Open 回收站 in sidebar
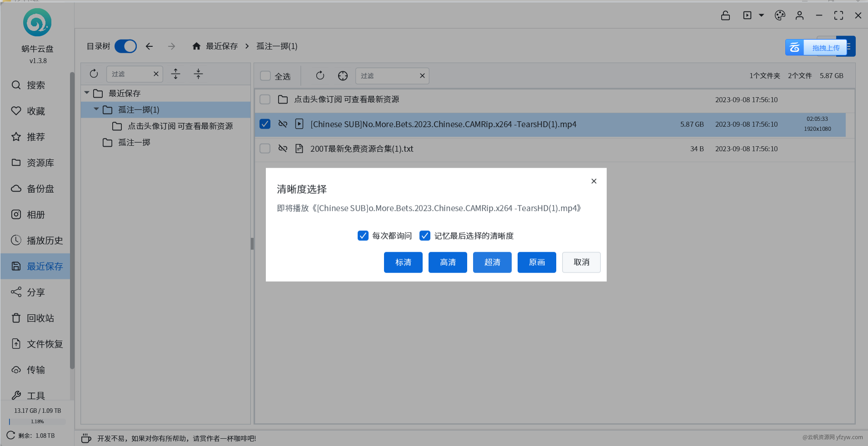Screen dimensions: 868x446 (x=35, y=318)
